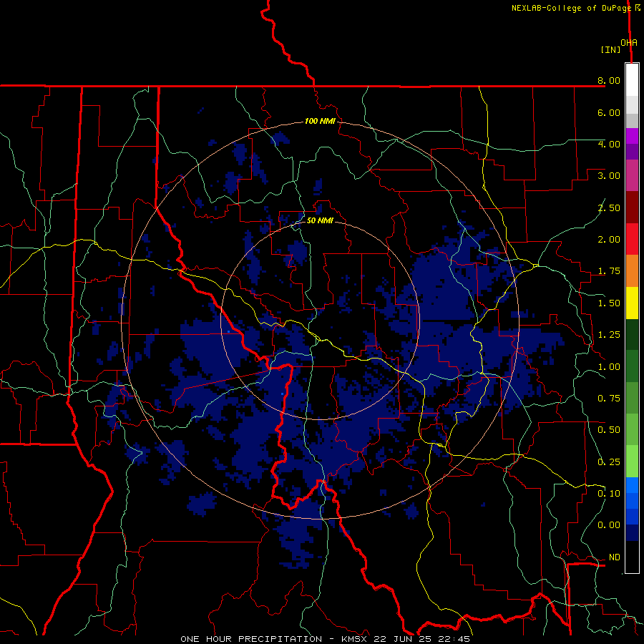Click the 0.75 legend value
Viewport: 644px width, 644px height.
[609, 399]
